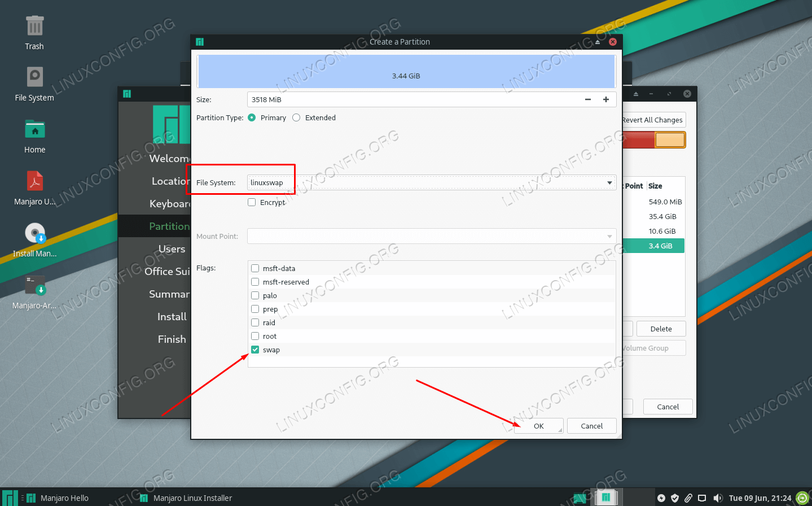Image resolution: width=812 pixels, height=506 pixels.
Task: Check the raid flag
Action: click(255, 322)
